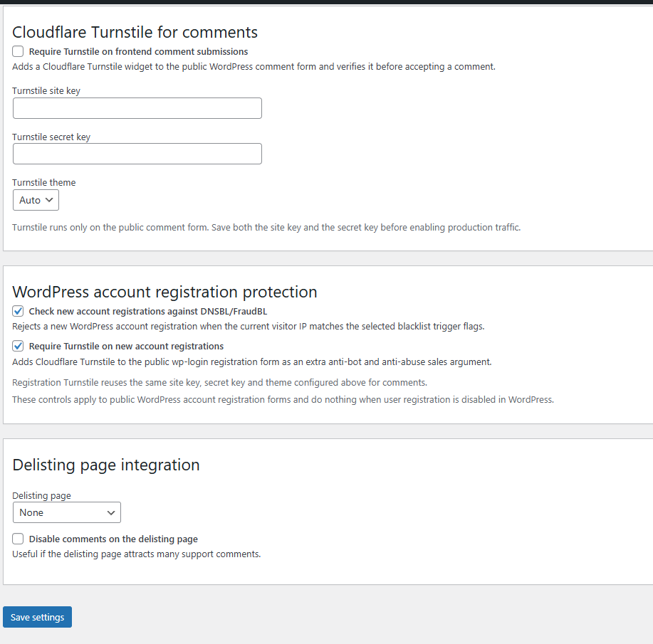
Task: Open the Delisting page dropdown
Action: tap(66, 512)
